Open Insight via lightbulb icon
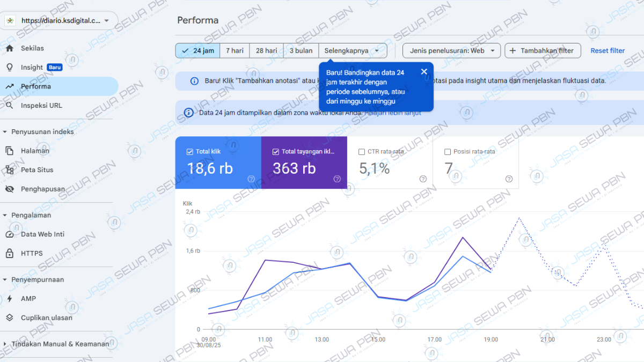The width and height of the screenshot is (644, 362). (10, 68)
